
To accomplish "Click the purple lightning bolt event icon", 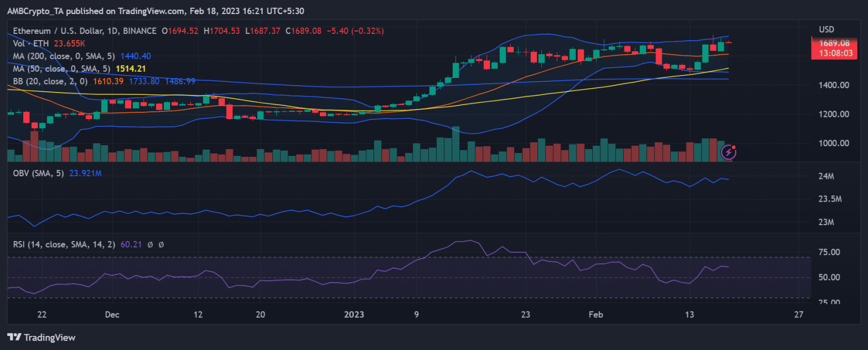I will [x=730, y=152].
